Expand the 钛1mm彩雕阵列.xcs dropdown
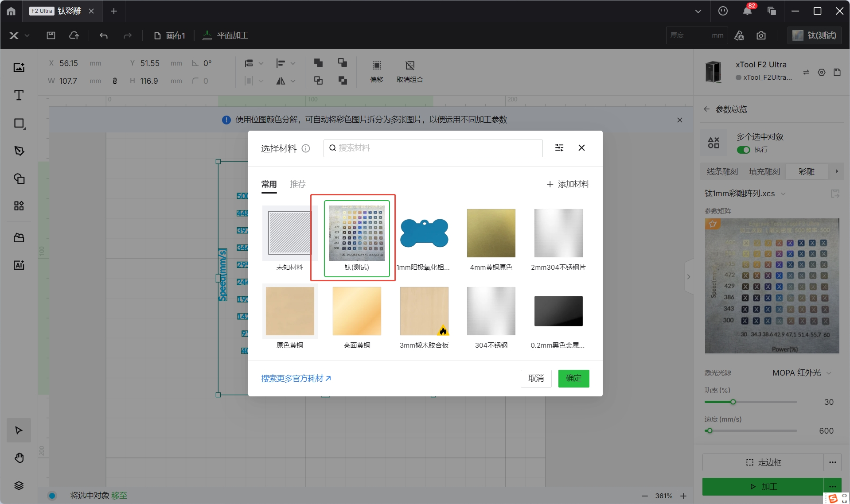Viewport: 850px width, 504px height. click(x=783, y=194)
